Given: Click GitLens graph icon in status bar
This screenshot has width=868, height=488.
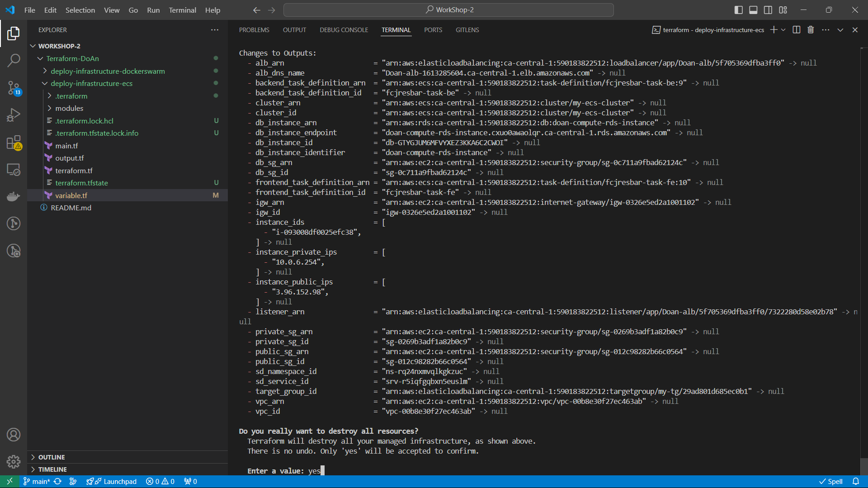Looking at the screenshot, I should coord(73,482).
